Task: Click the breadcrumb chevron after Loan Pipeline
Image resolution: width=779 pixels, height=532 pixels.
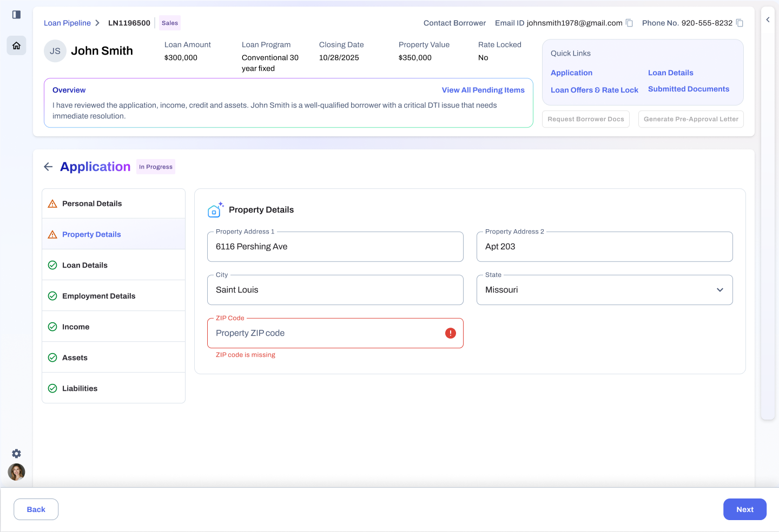Action: coord(97,23)
